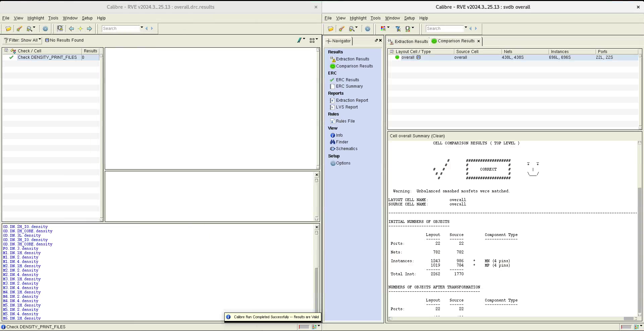The image size is (644, 331).
Task: Close the Comparison Results tab
Action: coord(478,41)
